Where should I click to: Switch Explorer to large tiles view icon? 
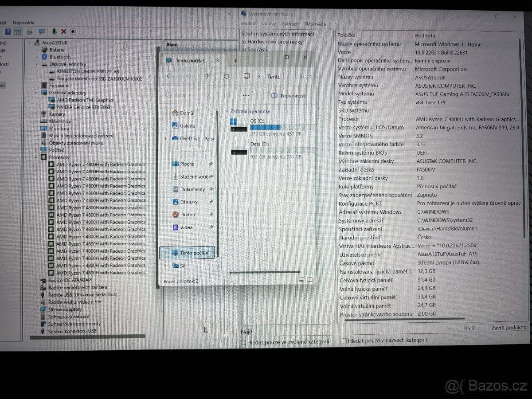pyautogui.click(x=310, y=280)
